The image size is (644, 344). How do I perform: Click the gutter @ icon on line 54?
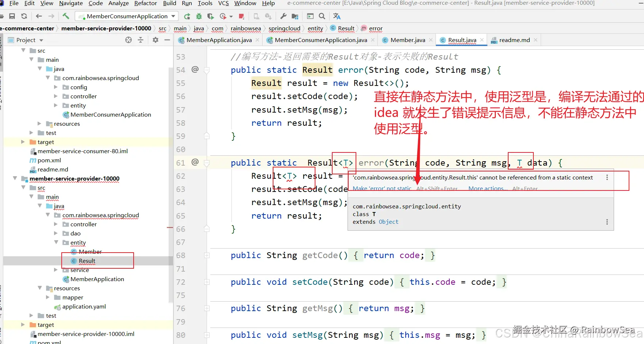pyautogui.click(x=195, y=69)
